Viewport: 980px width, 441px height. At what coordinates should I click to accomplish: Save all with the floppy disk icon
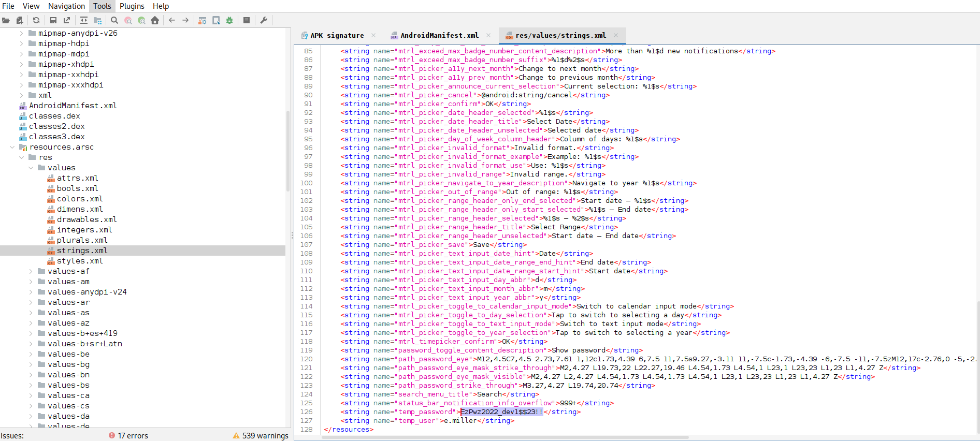pos(53,20)
